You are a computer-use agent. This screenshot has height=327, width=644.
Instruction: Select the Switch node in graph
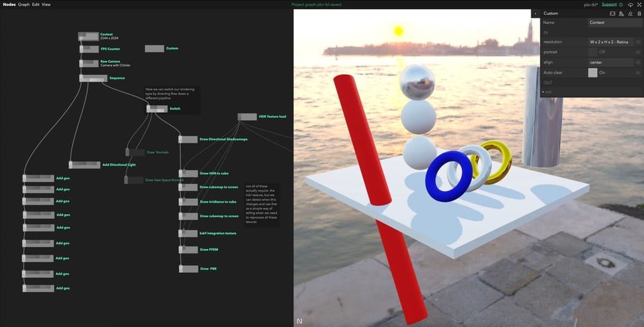click(157, 109)
